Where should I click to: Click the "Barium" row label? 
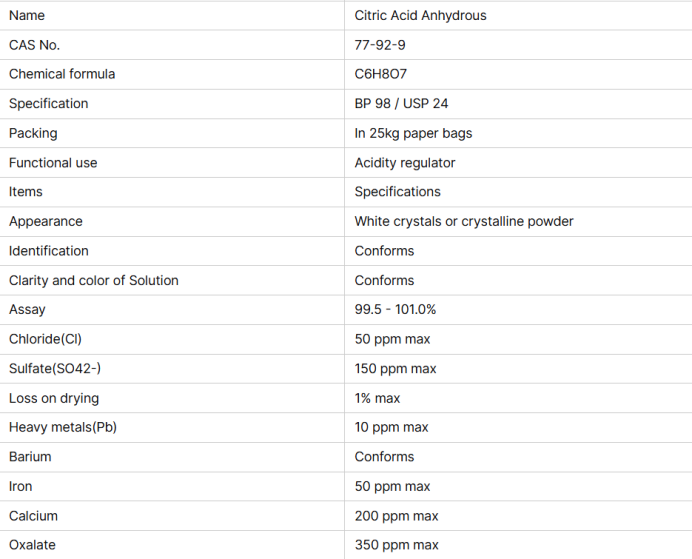(30, 456)
